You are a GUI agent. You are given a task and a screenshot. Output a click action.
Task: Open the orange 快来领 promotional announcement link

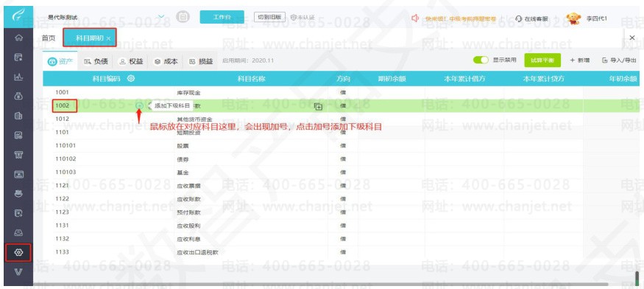tap(461, 18)
